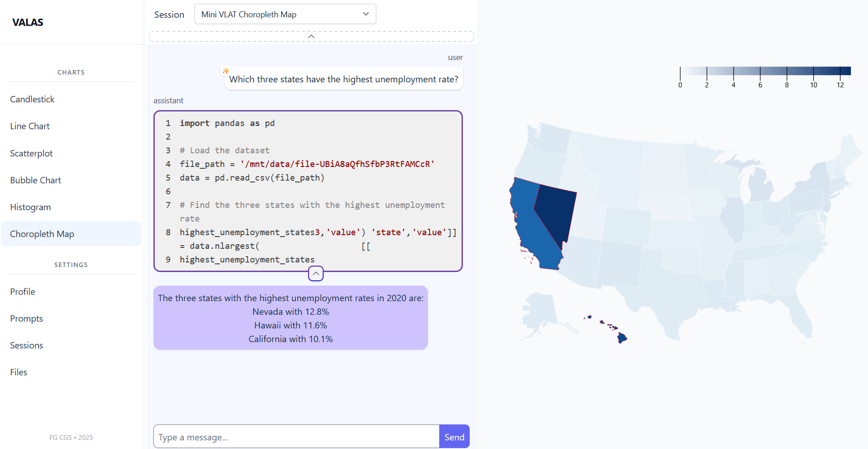The image size is (868, 449).
Task: Focus the Type a message input
Action: [296, 437]
